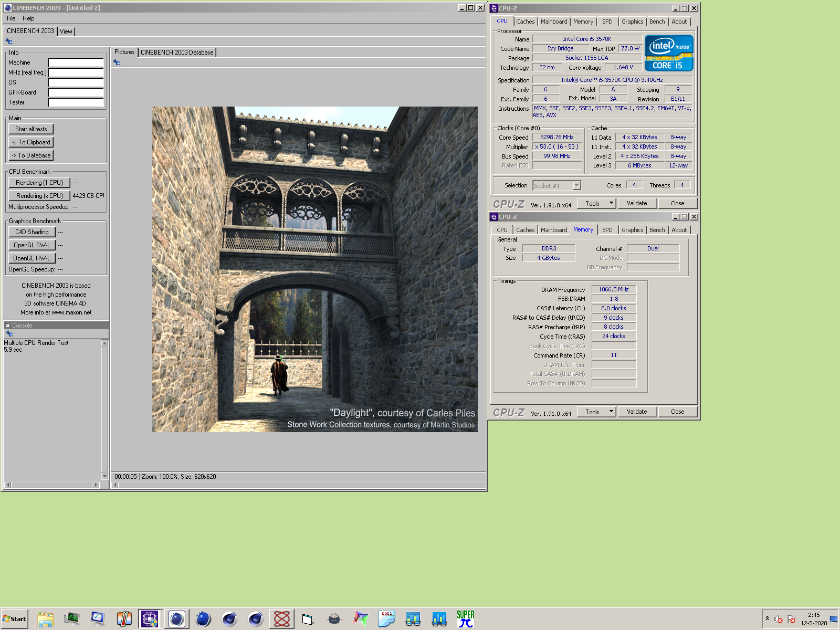Image resolution: width=840 pixels, height=630 pixels.
Task: Switch to active CINEBENCH sphere taskbar button
Action: [176, 619]
